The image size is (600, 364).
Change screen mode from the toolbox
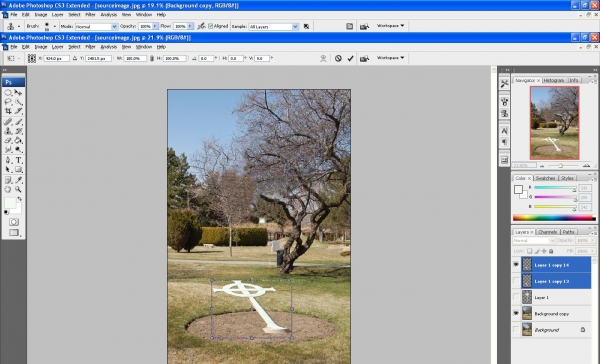tap(14, 232)
